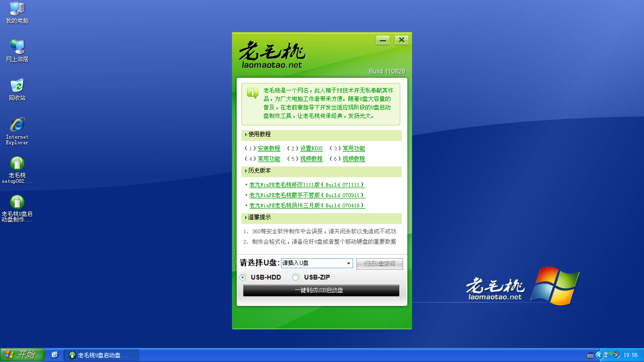Click the volume speaker tray icon

click(616, 355)
